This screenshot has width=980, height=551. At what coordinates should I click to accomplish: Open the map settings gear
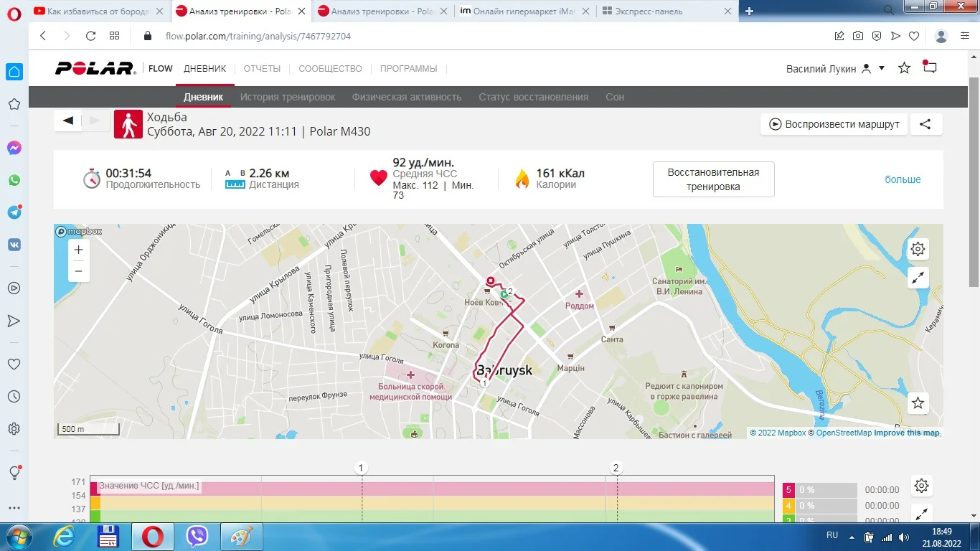918,249
